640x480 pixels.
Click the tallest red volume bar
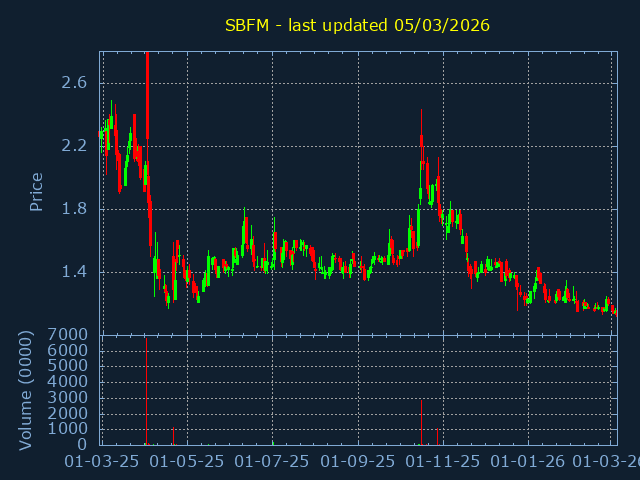[x=146, y=392]
